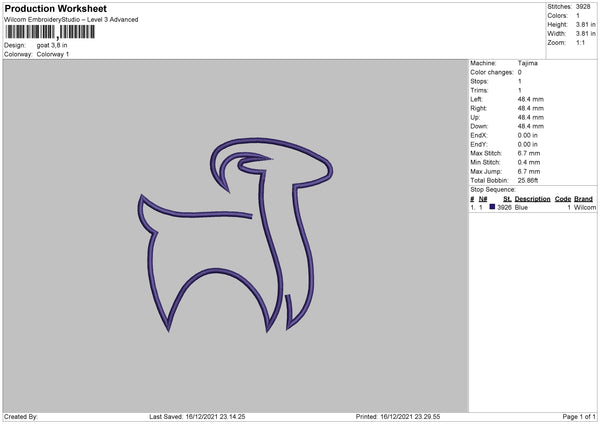Click the goat embroidery design preview
The height and width of the screenshot is (424, 600).
(x=235, y=235)
